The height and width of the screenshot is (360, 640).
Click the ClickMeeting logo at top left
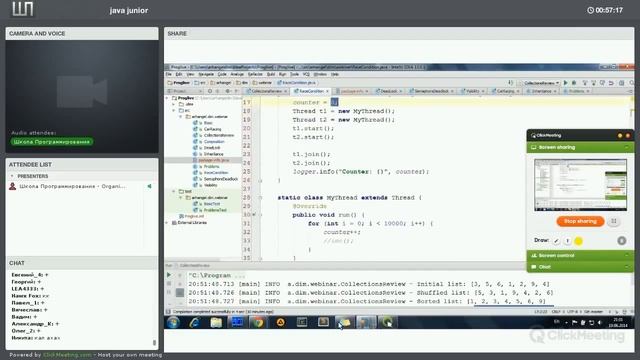[x=23, y=9]
